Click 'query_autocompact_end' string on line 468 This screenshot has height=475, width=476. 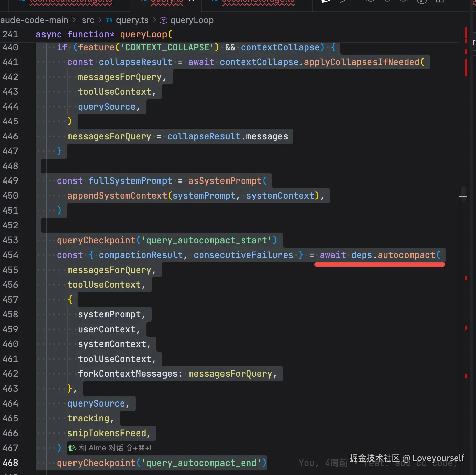(201, 463)
